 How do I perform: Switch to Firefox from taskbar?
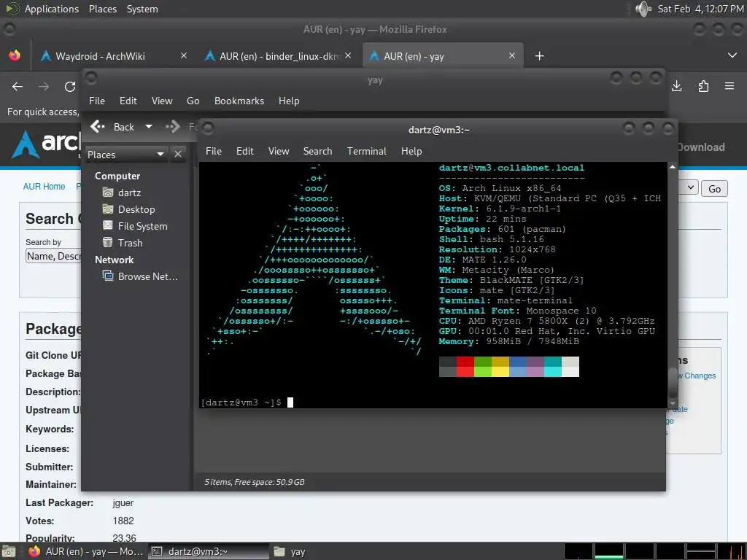tap(85, 551)
